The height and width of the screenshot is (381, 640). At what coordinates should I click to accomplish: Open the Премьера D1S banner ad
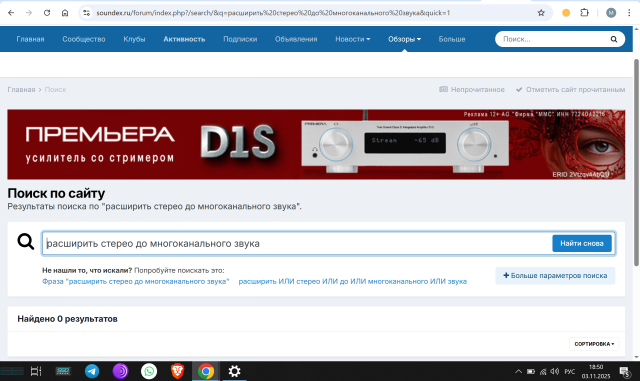click(x=316, y=145)
